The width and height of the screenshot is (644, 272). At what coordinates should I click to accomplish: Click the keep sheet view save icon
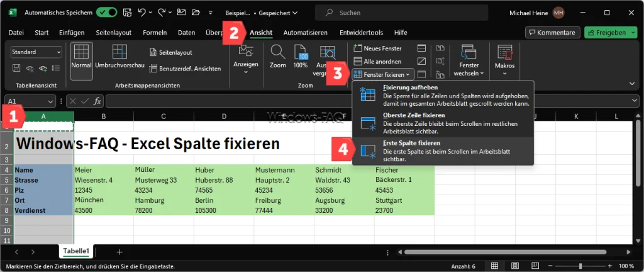pyautogui.click(x=16, y=68)
